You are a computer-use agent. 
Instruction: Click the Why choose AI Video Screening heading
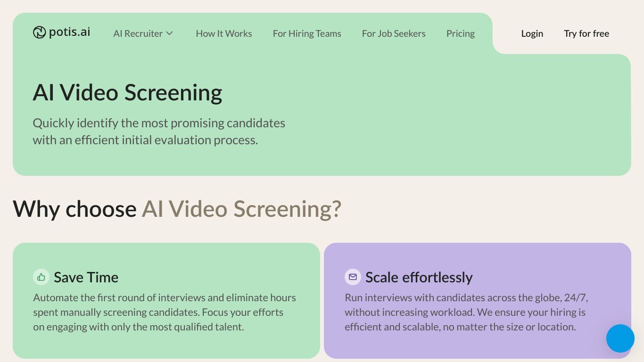(177, 209)
